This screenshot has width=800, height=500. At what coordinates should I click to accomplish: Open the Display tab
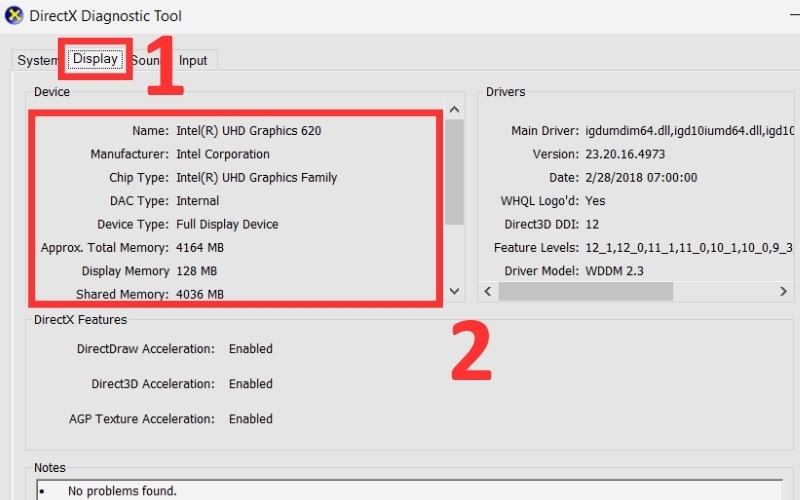(x=95, y=59)
